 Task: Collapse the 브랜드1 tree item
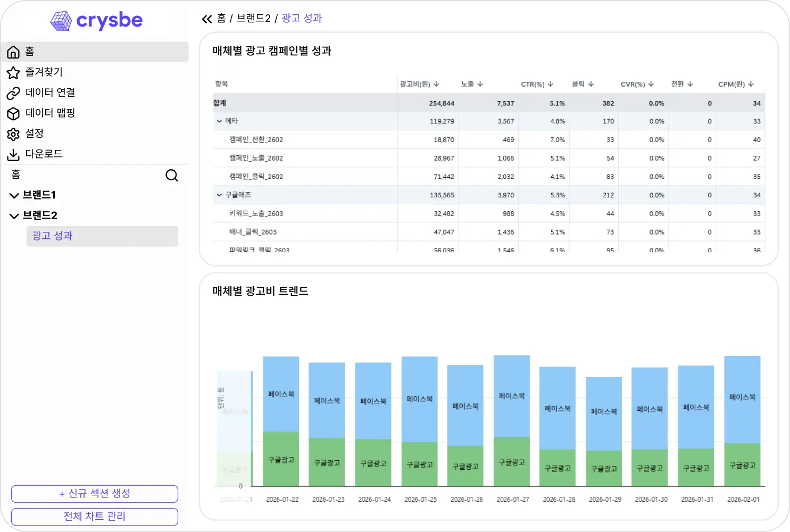tap(14, 195)
